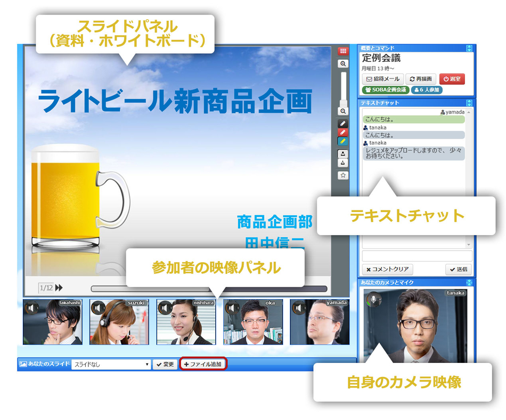The height and width of the screenshot is (420, 506).
Task: Leave the meeting with the 退室 button
Action: 452,79
